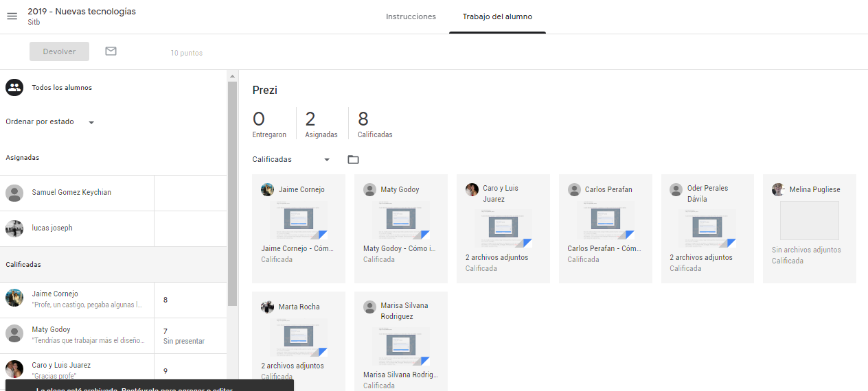The image size is (868, 391).
Task: Click Jaime Cornejo's avatar in left list
Action: point(14,298)
